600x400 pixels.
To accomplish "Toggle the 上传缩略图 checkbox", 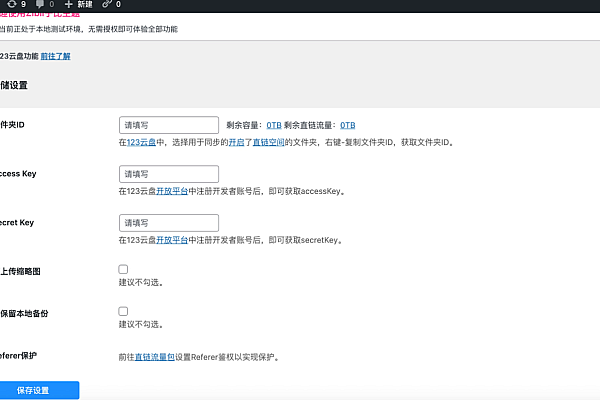I will point(123,269).
